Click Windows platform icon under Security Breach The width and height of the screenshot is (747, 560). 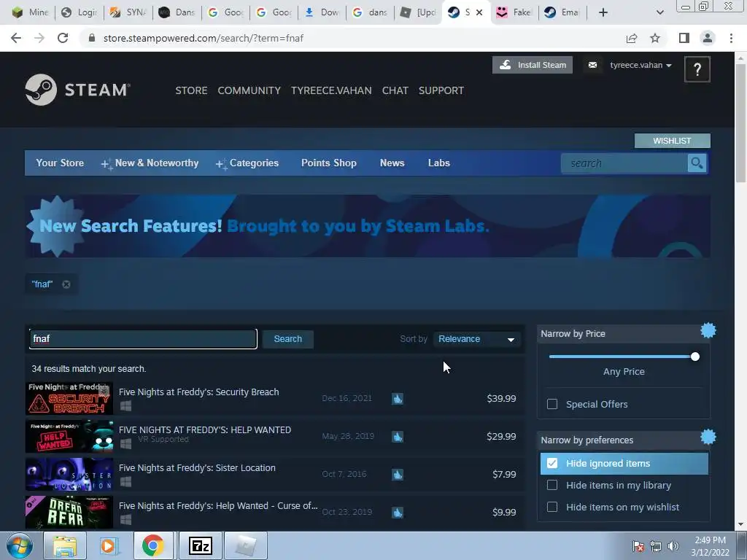coord(125,406)
